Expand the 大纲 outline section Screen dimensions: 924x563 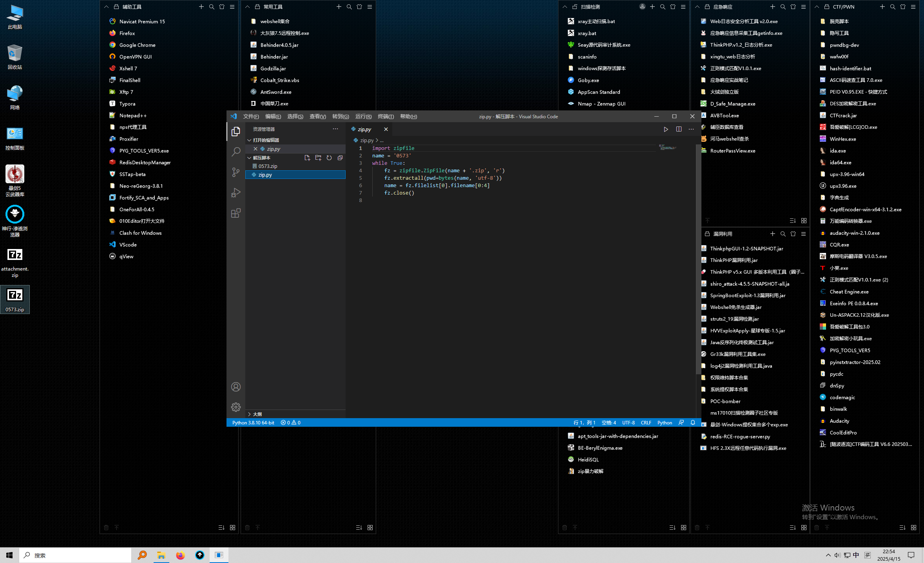pyautogui.click(x=249, y=414)
